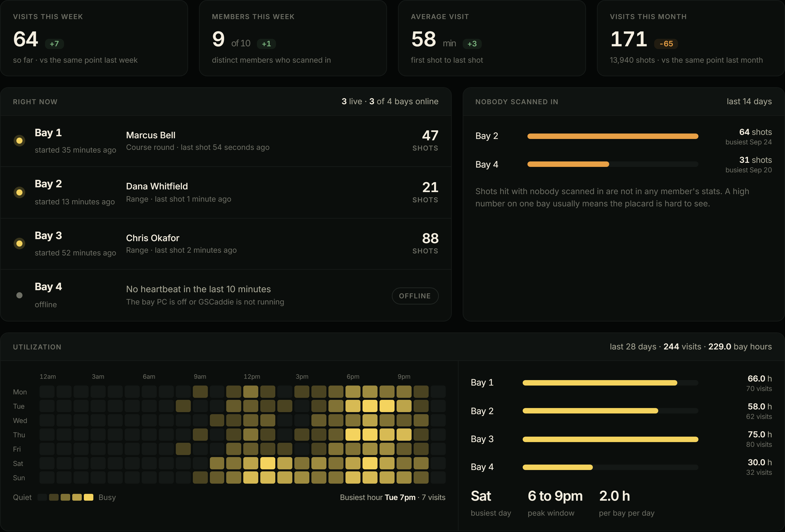Click '3 of 4 bays online' text
785x532 pixels.
coord(404,101)
